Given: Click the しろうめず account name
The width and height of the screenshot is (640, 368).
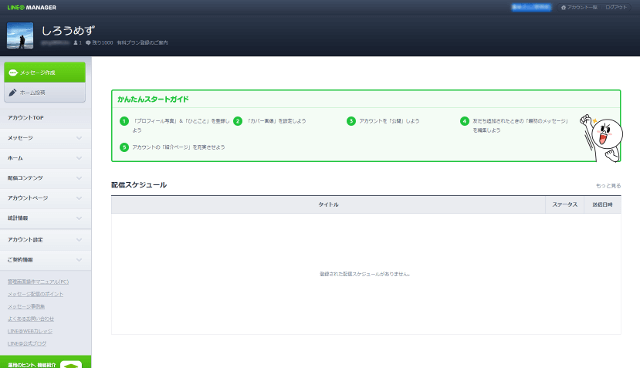Looking at the screenshot, I should click(x=68, y=31).
